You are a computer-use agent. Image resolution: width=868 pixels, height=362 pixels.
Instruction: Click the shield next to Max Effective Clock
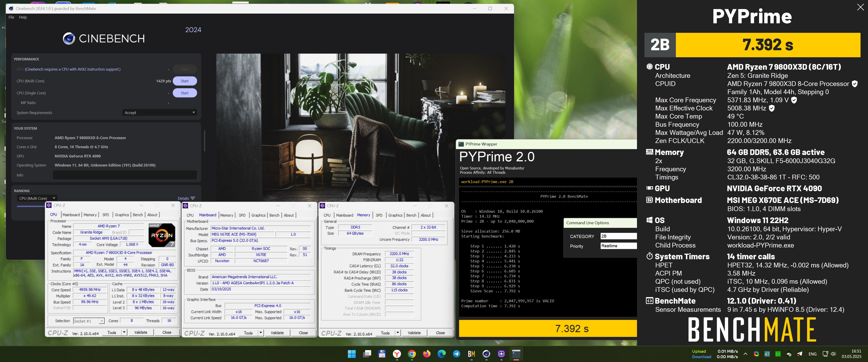[x=772, y=108]
